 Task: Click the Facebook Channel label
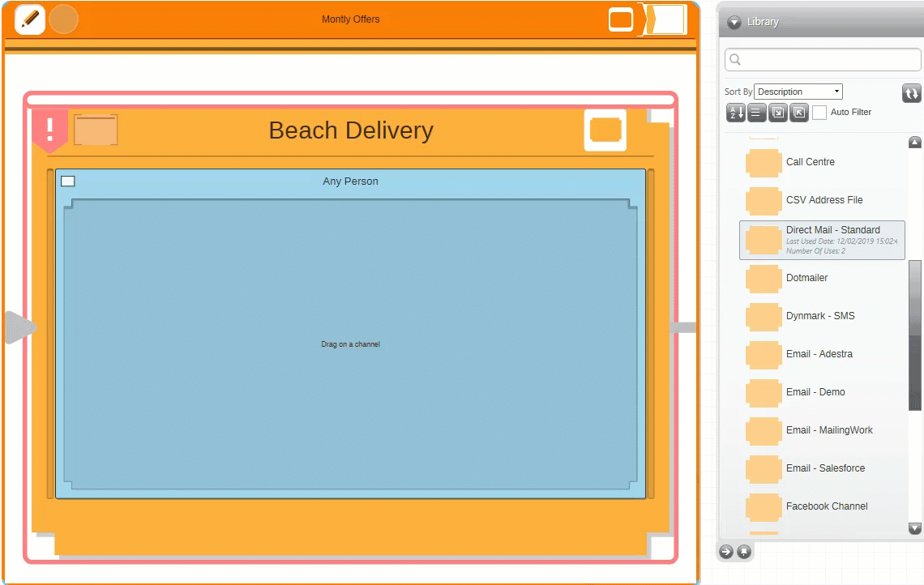point(827,506)
